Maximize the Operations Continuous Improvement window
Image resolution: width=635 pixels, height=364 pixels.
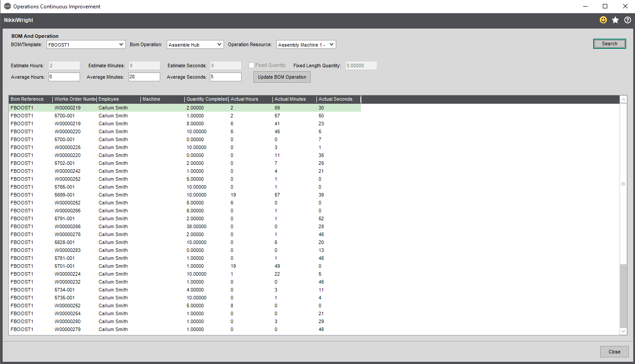605,7
